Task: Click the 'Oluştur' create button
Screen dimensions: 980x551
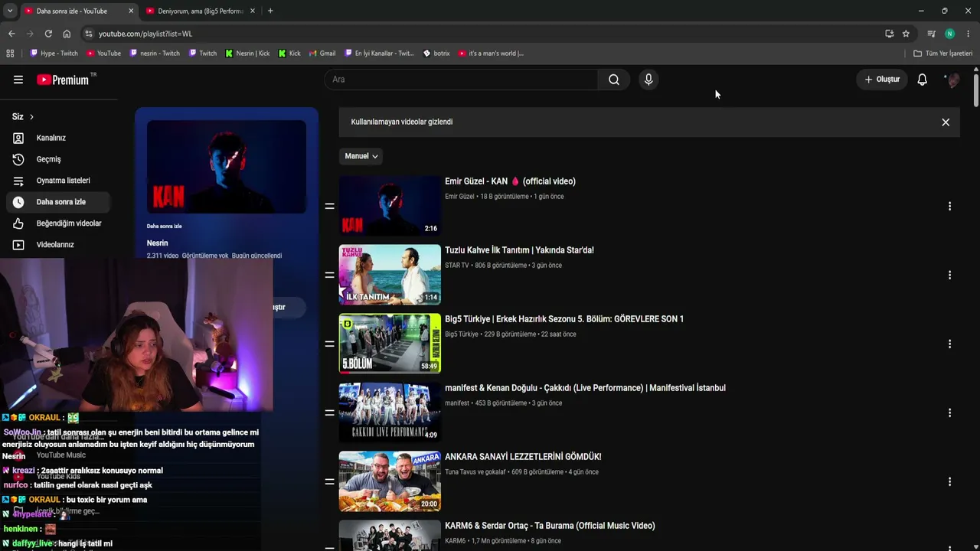Action: pos(882,80)
